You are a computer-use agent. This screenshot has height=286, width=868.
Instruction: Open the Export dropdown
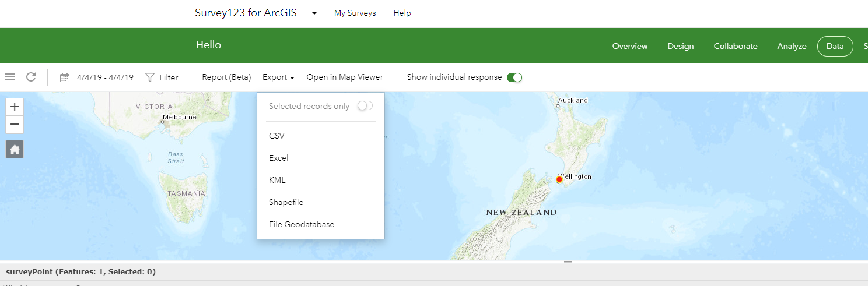click(278, 77)
